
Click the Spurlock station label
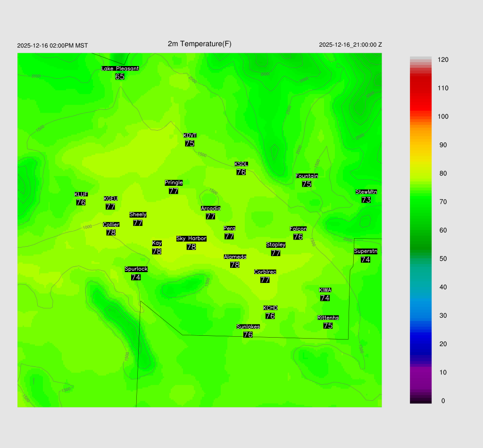[x=136, y=269]
